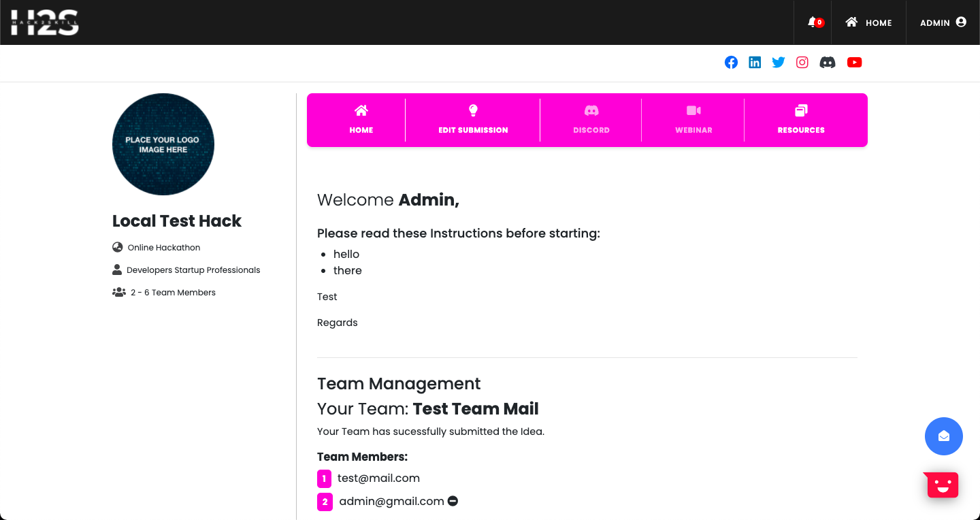This screenshot has height=520, width=980.
Task: Open the LinkedIn social icon
Action: [755, 63]
